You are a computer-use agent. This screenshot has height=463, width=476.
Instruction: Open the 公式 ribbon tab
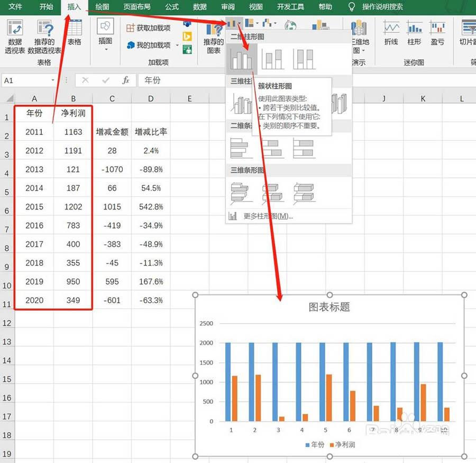pos(172,7)
